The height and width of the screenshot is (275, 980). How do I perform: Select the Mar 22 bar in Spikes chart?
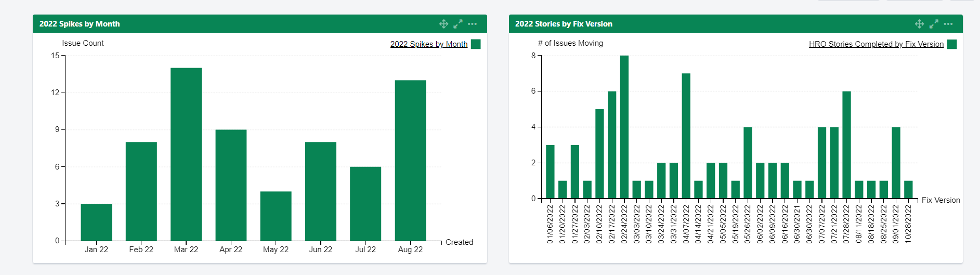pyautogui.click(x=186, y=154)
